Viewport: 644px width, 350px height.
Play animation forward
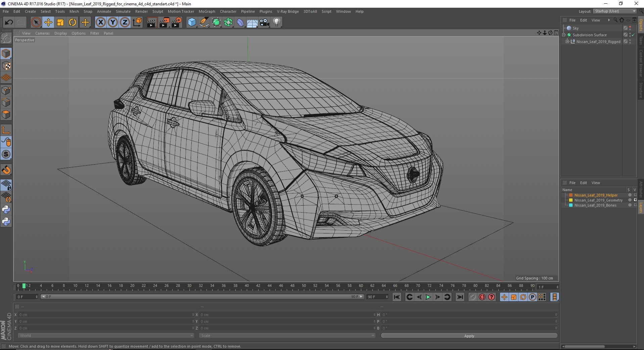pos(428,297)
